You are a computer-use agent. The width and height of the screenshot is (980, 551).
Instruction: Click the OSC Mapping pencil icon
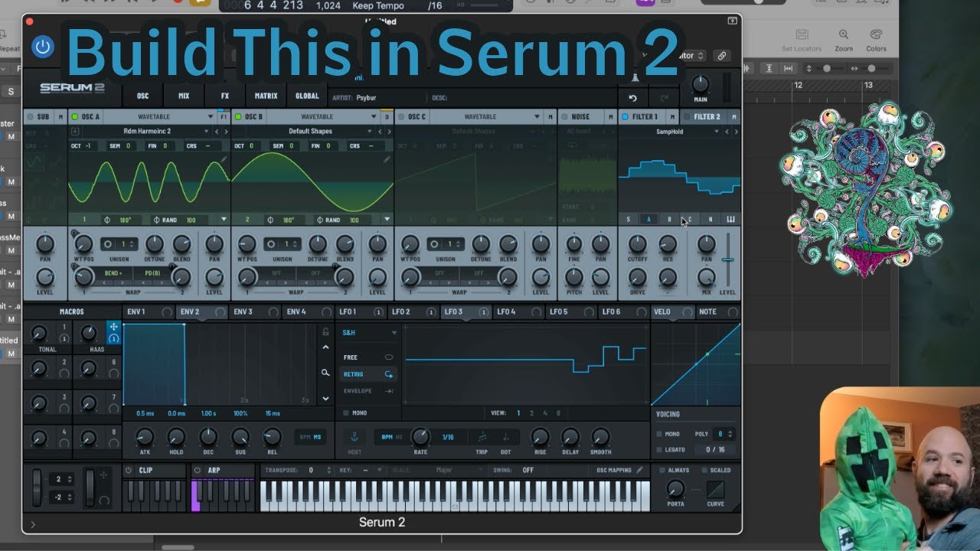pos(639,470)
